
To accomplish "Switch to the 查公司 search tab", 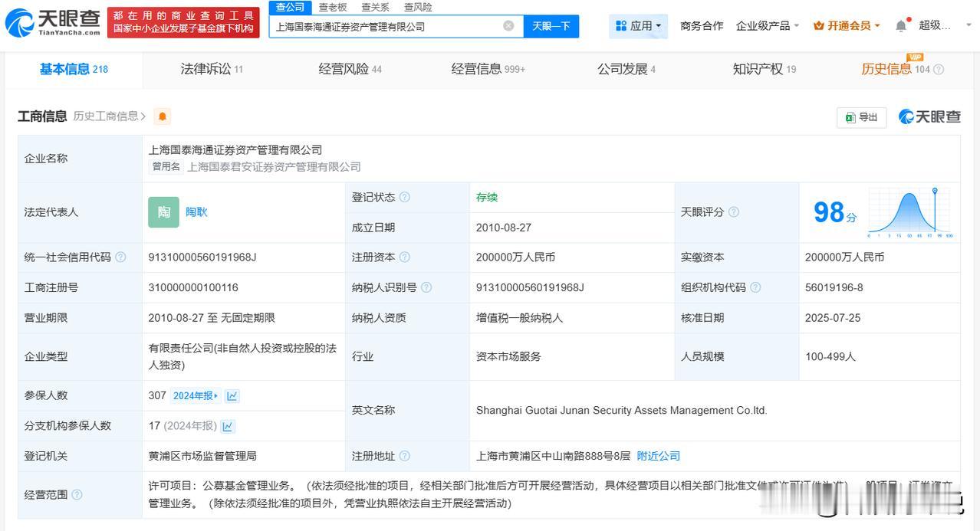I will [x=290, y=7].
